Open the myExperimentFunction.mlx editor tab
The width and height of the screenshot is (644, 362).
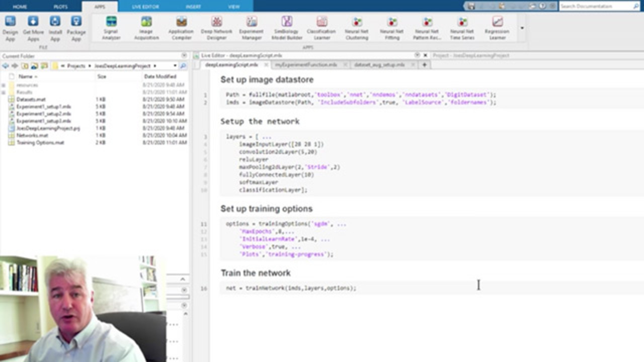click(x=306, y=65)
